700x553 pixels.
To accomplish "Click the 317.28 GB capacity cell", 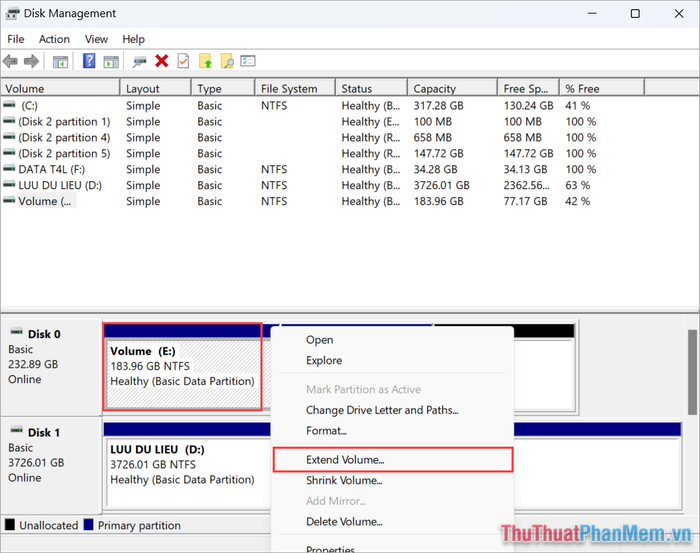I will 438,106.
